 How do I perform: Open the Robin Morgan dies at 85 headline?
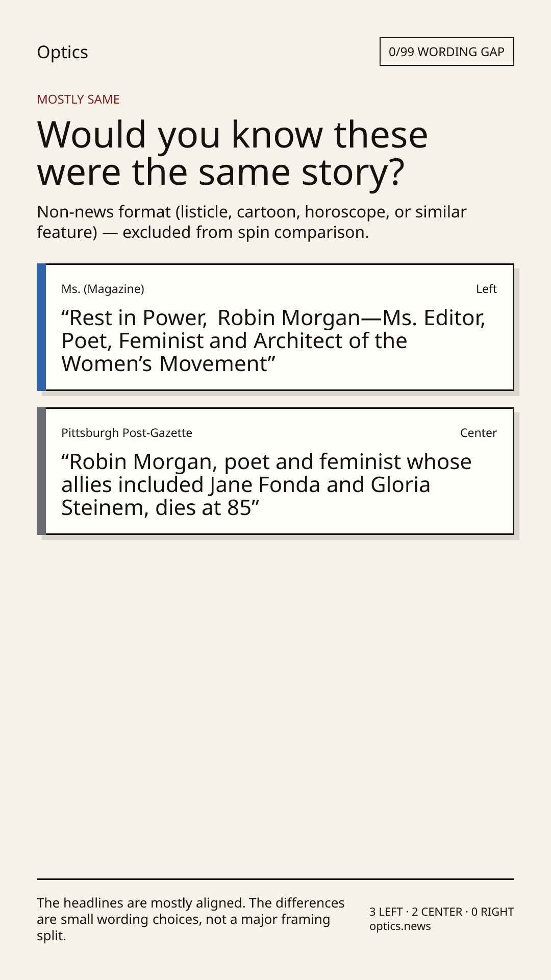(x=266, y=484)
